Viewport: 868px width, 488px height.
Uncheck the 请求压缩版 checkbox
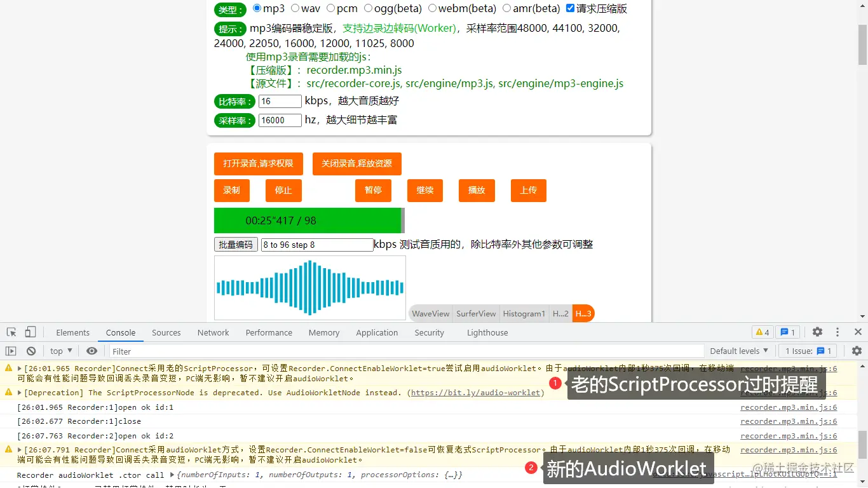570,8
